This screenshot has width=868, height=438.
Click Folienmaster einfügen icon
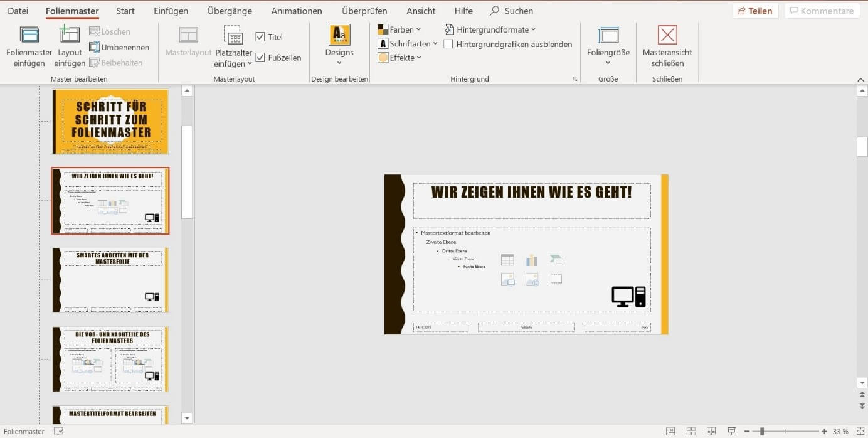(x=29, y=36)
